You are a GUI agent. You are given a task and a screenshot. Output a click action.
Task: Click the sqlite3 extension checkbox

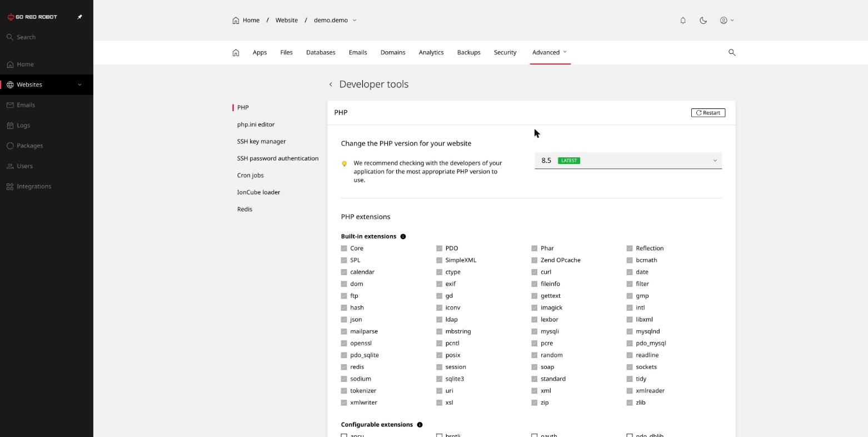click(x=439, y=379)
